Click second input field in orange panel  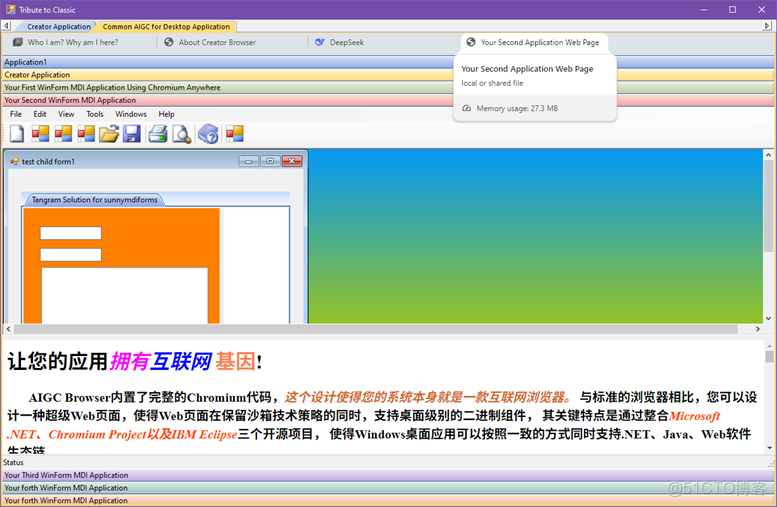(71, 255)
